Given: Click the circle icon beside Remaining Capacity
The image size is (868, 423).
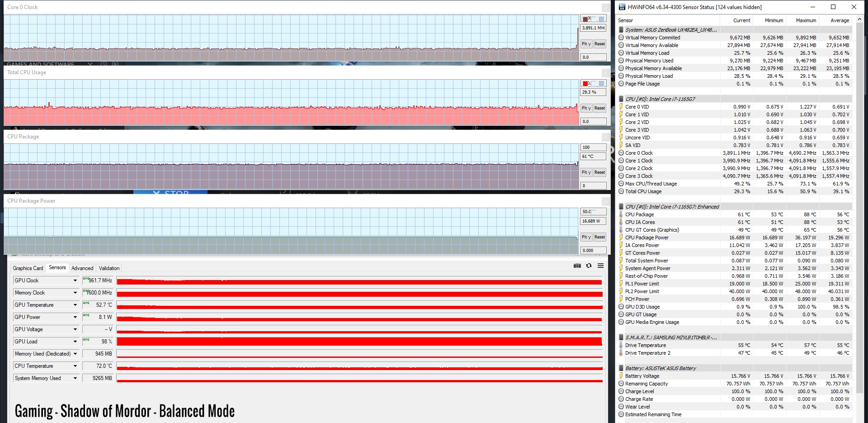Looking at the screenshot, I should pyautogui.click(x=621, y=384).
